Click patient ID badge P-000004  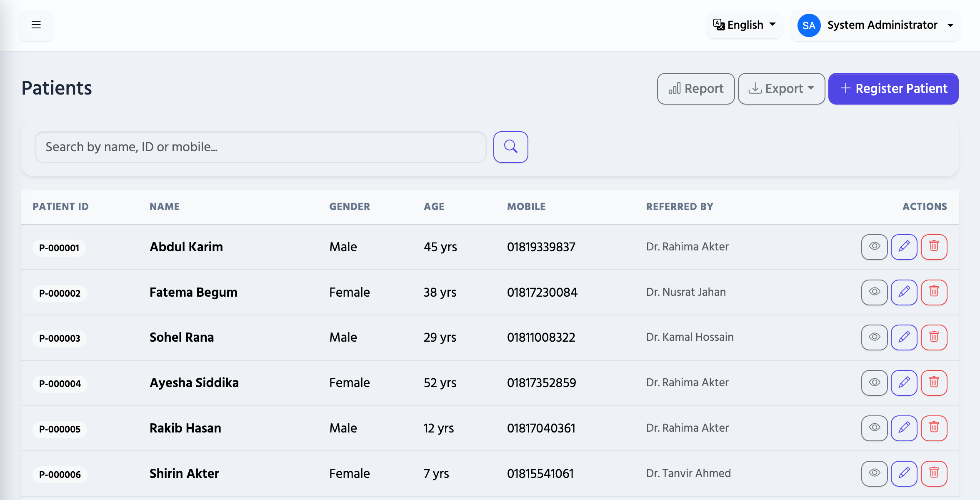[x=60, y=384]
